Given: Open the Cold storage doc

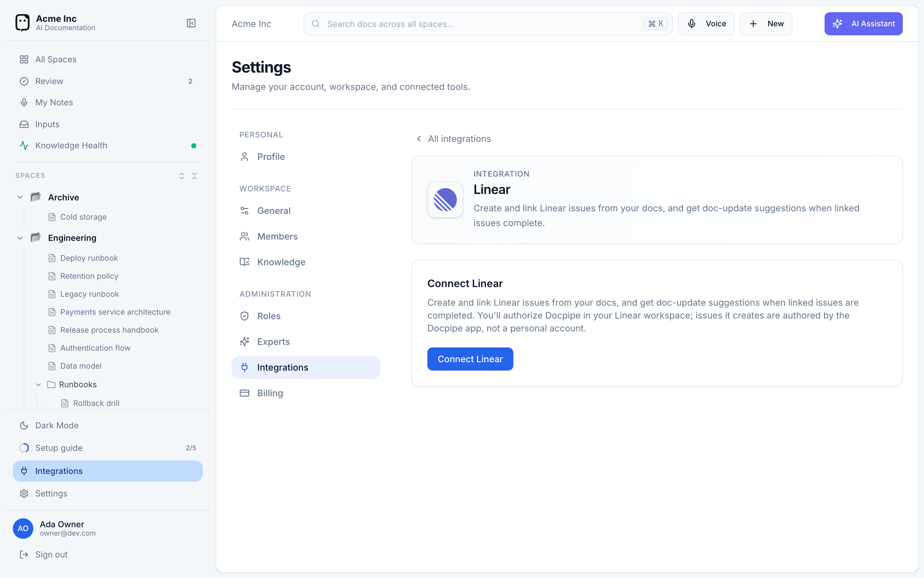Looking at the screenshot, I should click(83, 217).
